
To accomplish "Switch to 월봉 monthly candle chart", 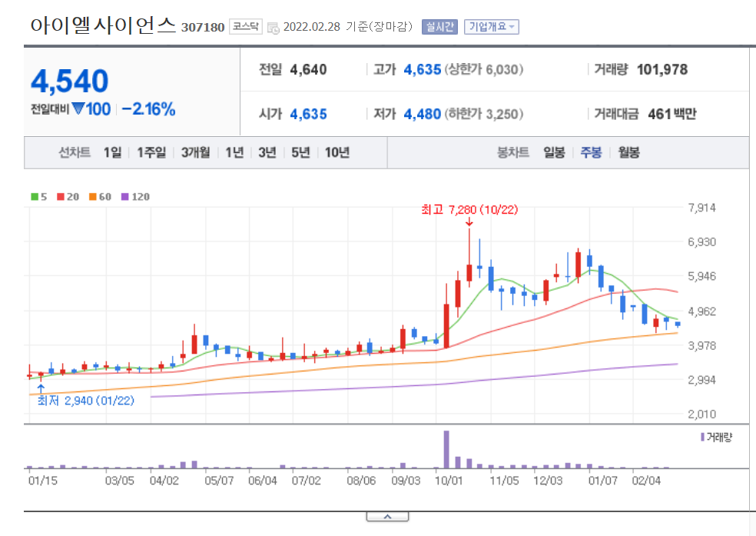I will [628, 152].
